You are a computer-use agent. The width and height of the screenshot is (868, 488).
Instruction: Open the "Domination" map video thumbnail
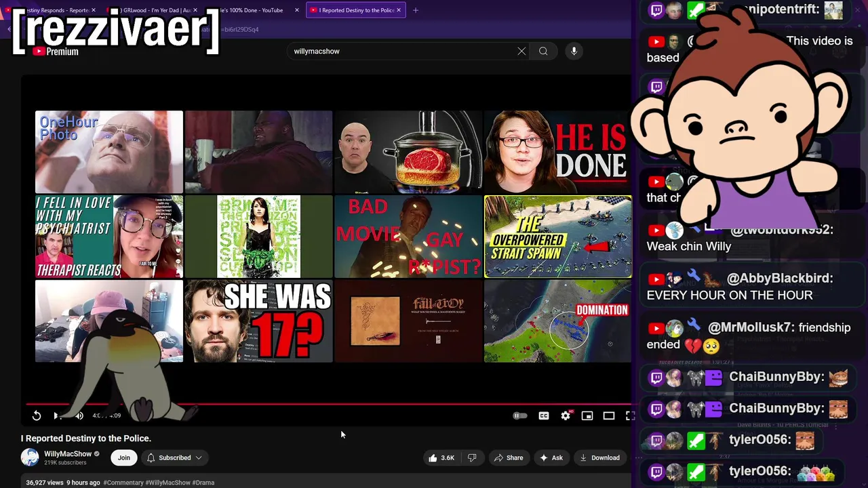557,321
